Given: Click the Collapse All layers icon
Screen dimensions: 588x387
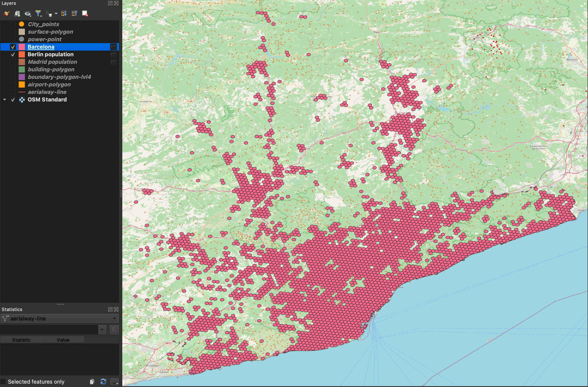Looking at the screenshot, I should (x=74, y=14).
